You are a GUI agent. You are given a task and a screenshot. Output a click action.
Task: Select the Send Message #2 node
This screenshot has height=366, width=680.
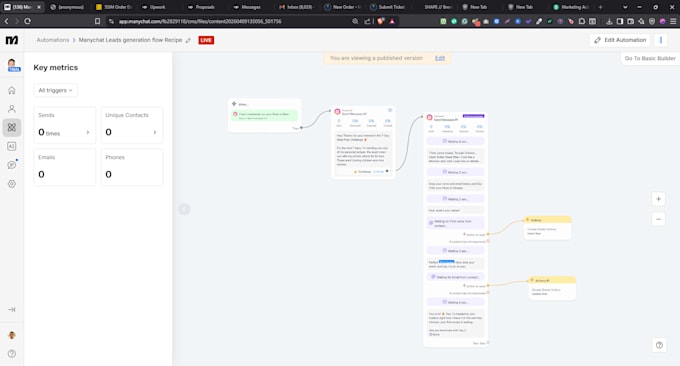tap(363, 142)
